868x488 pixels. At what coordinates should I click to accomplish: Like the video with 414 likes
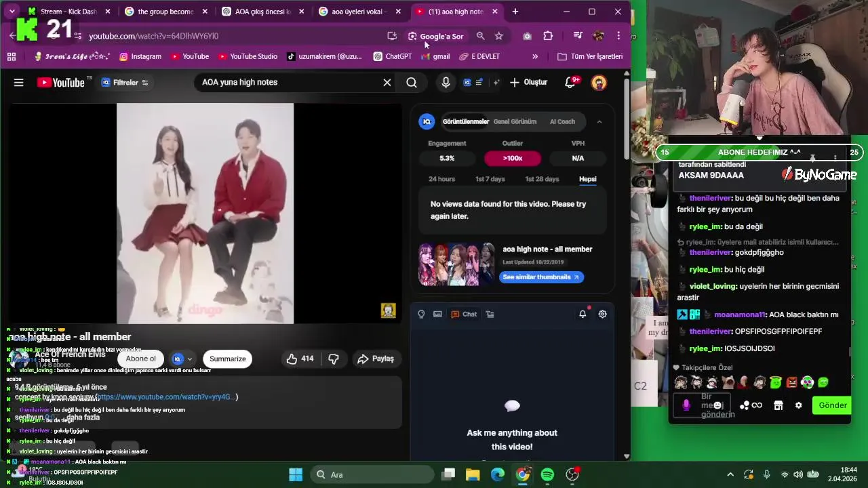click(300, 359)
